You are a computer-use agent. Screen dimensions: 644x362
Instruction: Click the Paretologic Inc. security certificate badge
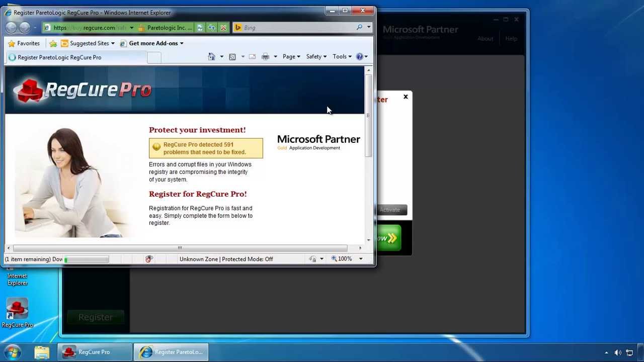tap(165, 28)
